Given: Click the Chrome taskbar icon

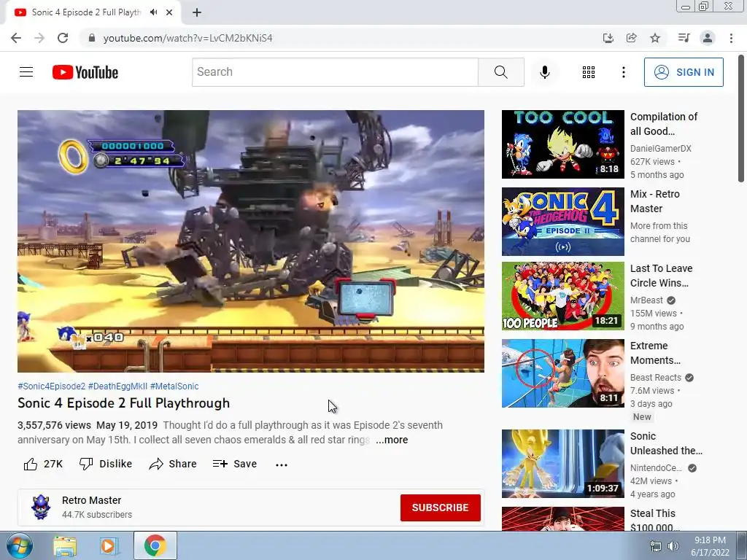Looking at the screenshot, I should (155, 545).
